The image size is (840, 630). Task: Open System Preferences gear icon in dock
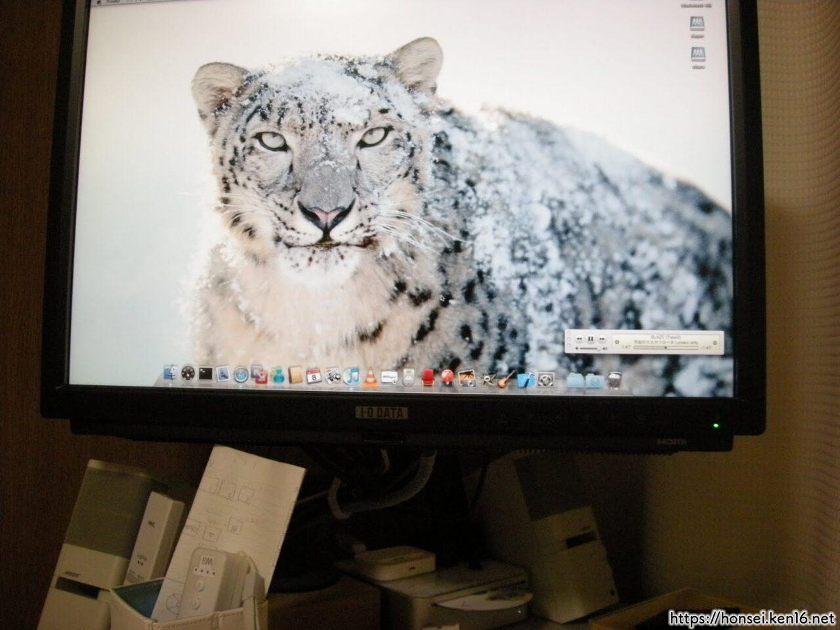coord(545,379)
